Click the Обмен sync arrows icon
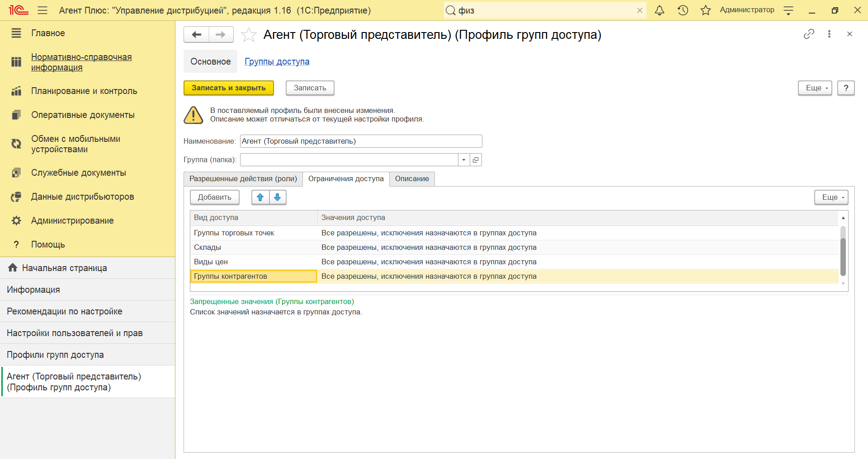The height and width of the screenshot is (459, 868). pyautogui.click(x=16, y=144)
